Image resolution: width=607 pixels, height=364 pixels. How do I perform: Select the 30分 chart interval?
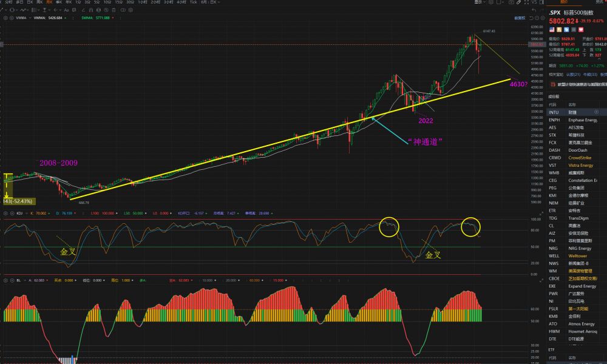pos(130,2)
